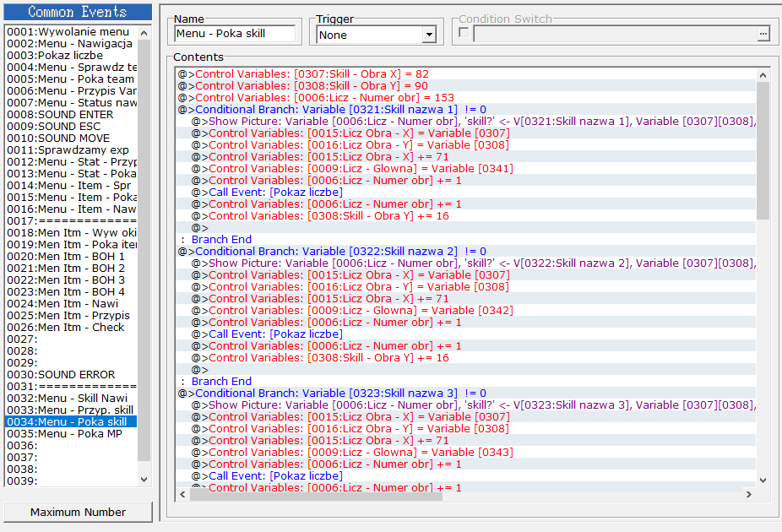
Task: Select event 0025:Men Itm - Przypis
Action: pos(71,316)
